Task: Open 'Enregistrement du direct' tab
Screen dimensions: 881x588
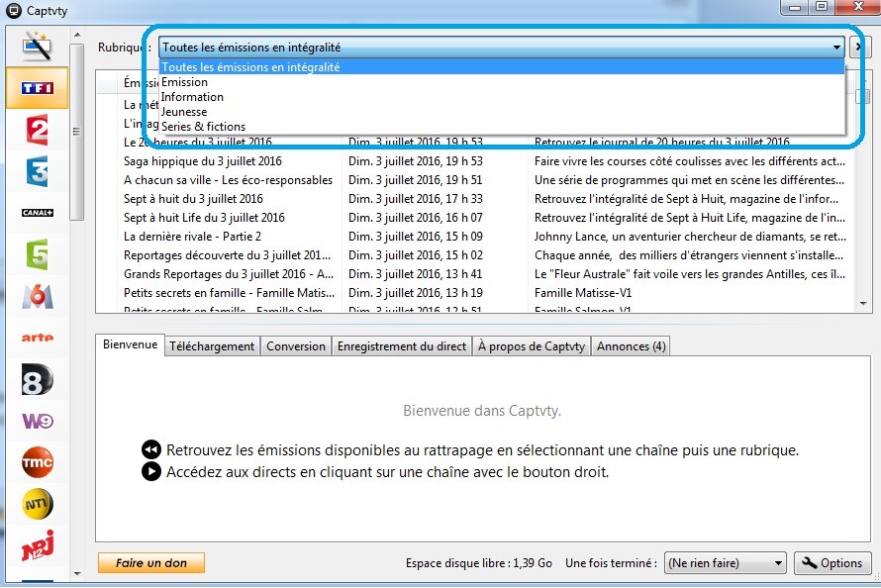Action: 402,345
